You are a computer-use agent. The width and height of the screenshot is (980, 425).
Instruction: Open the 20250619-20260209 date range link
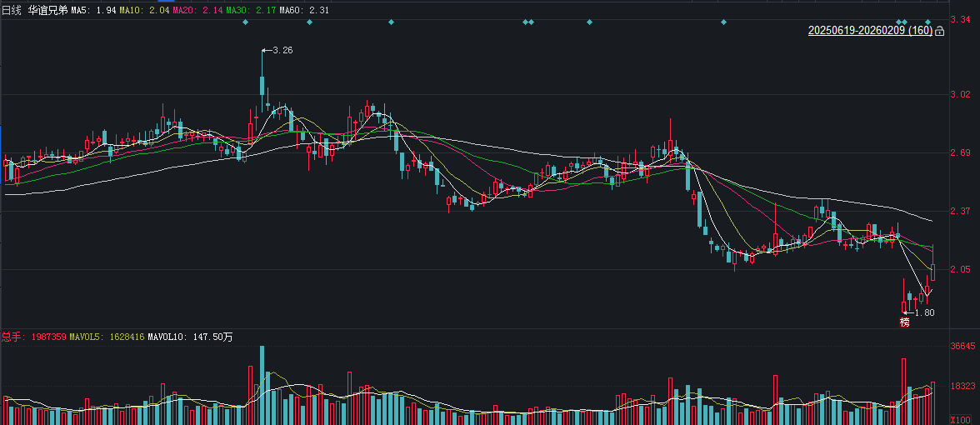pos(869,31)
